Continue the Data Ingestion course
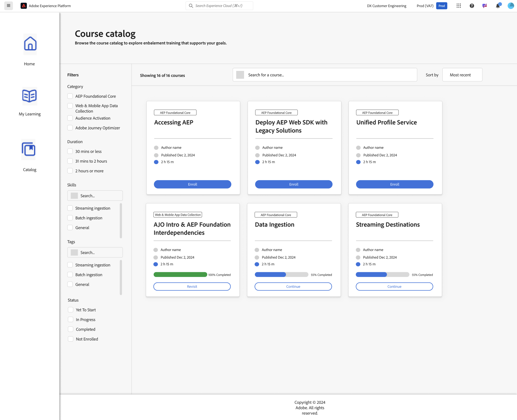The height and width of the screenshot is (420, 517). click(x=293, y=287)
